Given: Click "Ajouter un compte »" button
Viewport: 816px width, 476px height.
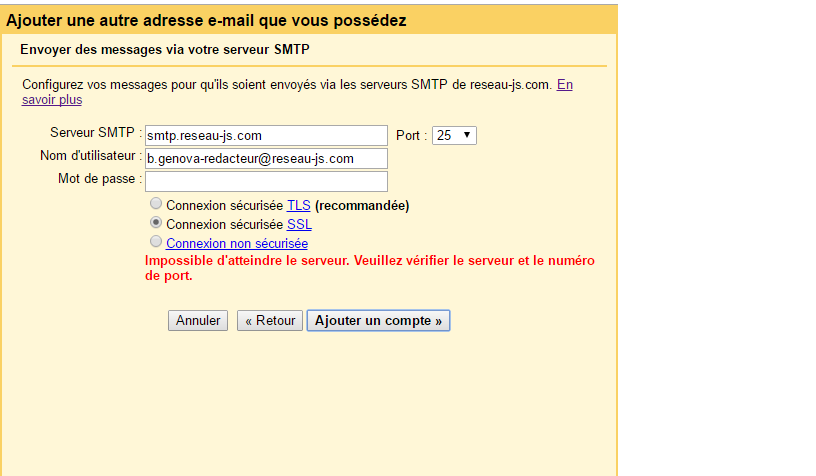Looking at the screenshot, I should tap(378, 321).
